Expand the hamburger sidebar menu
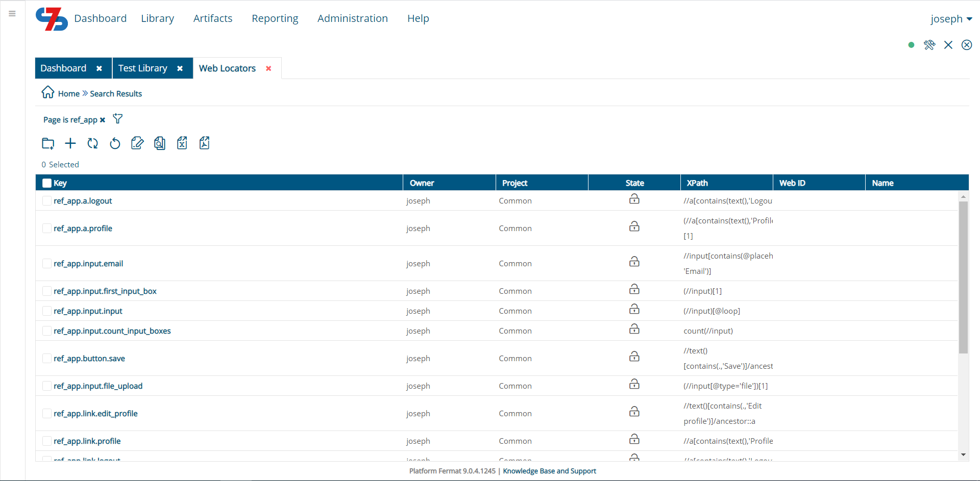This screenshot has width=980, height=481. 12,14
